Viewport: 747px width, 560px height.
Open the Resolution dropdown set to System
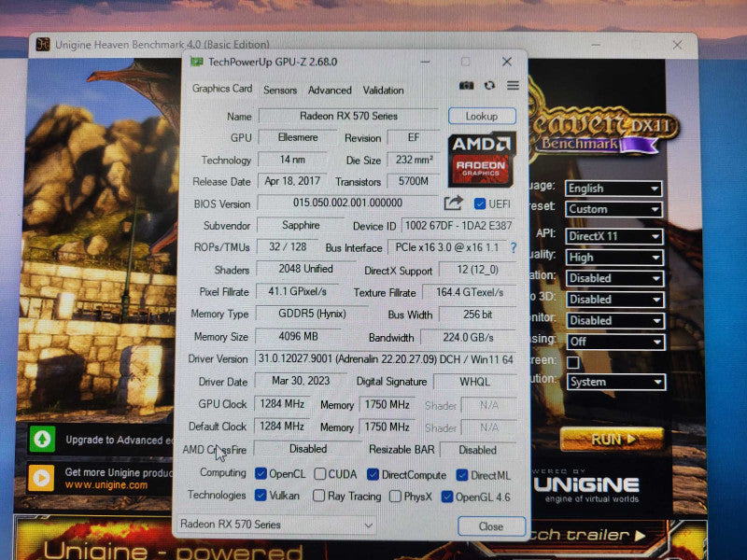pyautogui.click(x=616, y=382)
